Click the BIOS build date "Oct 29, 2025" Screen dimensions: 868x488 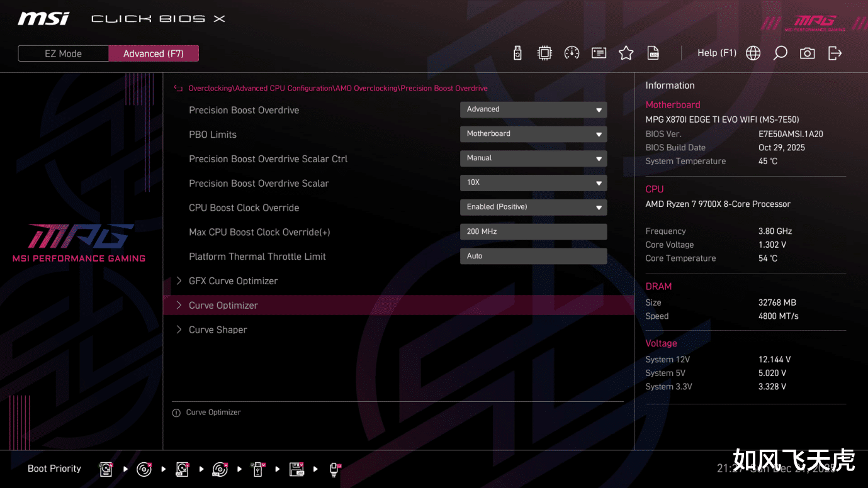(782, 148)
